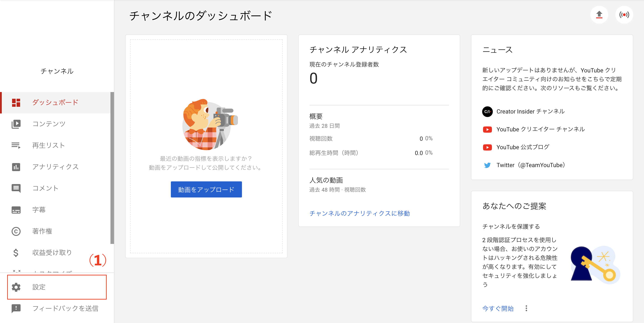This screenshot has width=644, height=323.
Task: Select the 再生リスト sidebar icon
Action: click(x=16, y=145)
